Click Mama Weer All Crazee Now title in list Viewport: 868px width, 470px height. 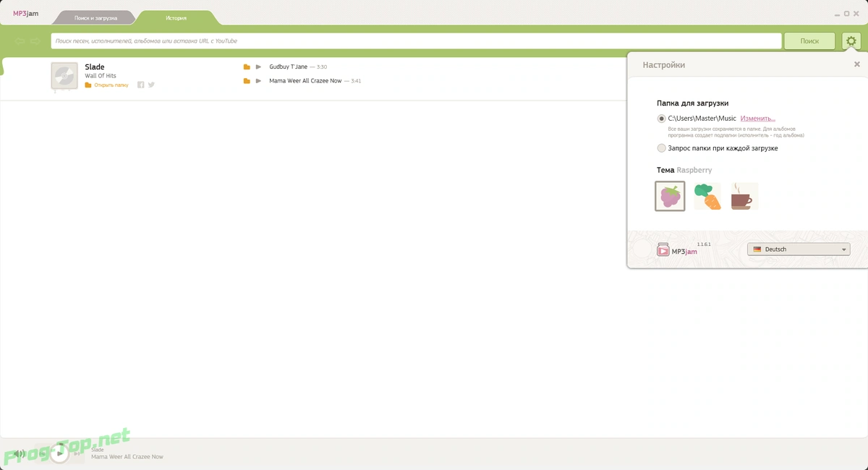(305, 81)
